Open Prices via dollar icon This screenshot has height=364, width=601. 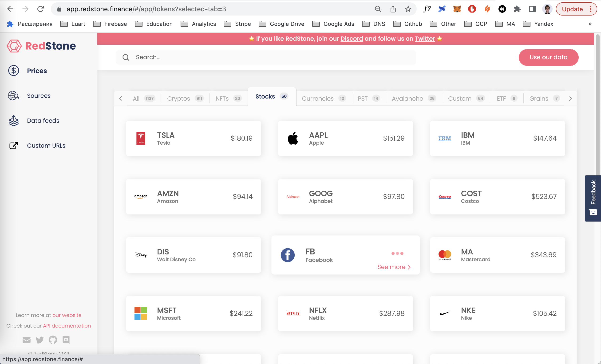[x=14, y=71]
